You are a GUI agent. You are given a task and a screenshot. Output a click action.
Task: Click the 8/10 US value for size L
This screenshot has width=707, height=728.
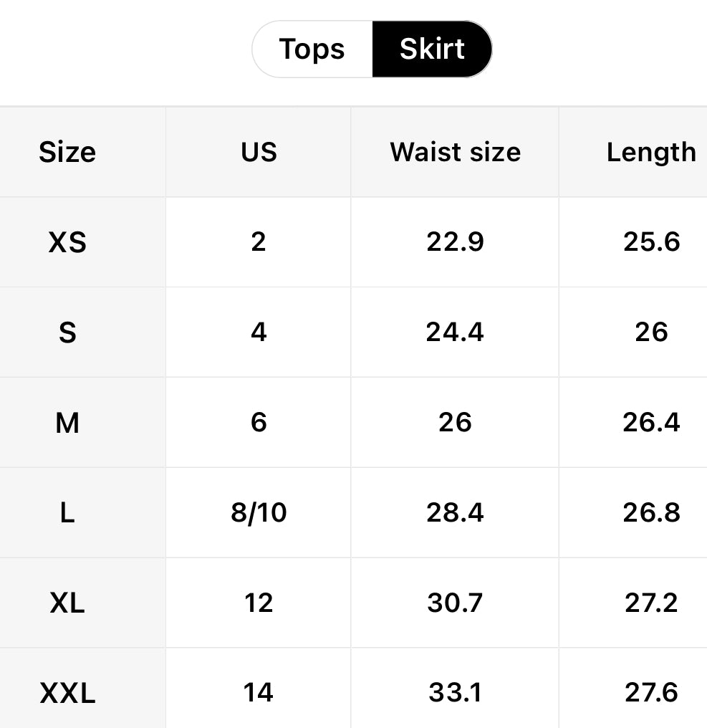pyautogui.click(x=258, y=513)
